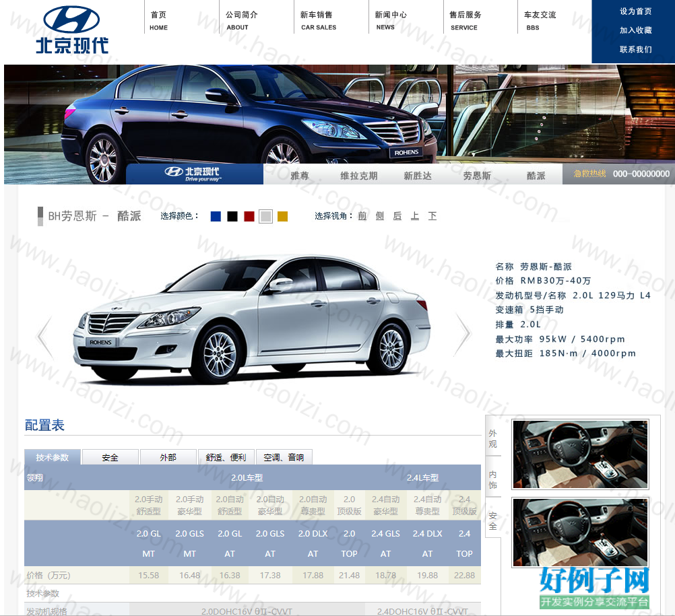Open the second interior photo thumbnail

(580, 532)
